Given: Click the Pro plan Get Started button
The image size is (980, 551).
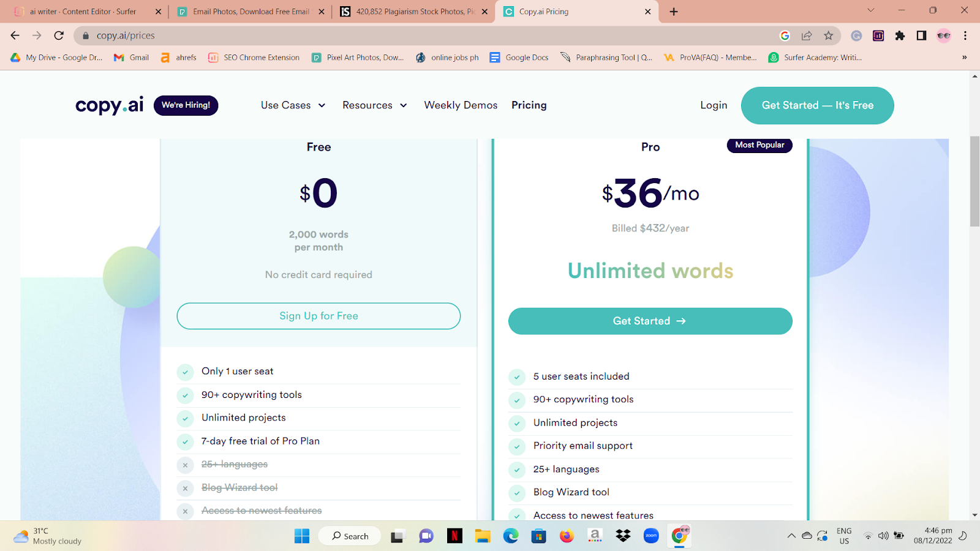Looking at the screenshot, I should [x=650, y=321].
